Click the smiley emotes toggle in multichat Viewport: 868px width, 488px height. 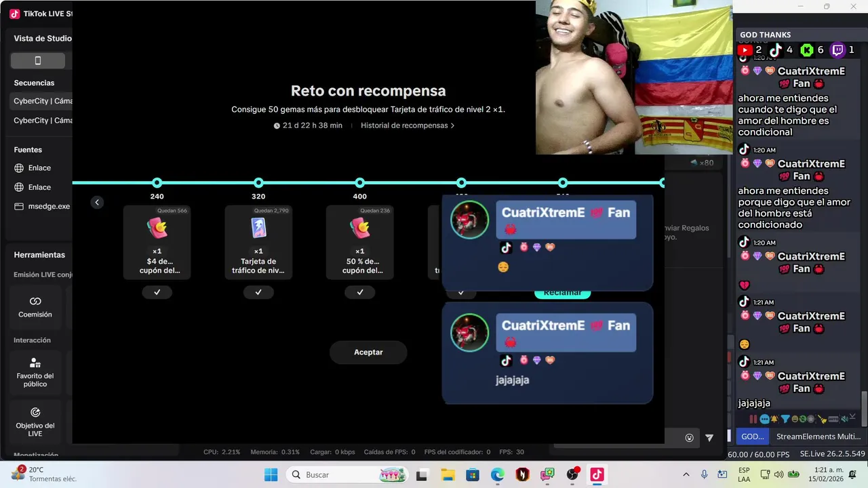[795, 419]
